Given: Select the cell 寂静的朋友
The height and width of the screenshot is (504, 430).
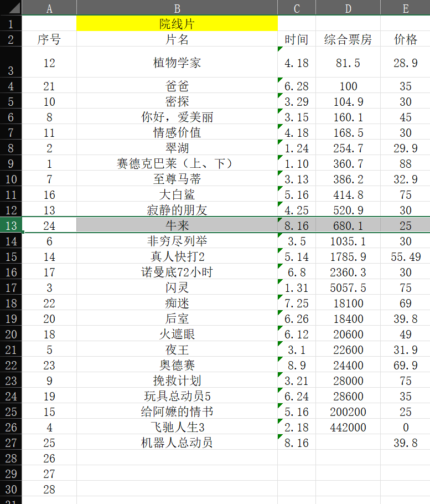Looking at the screenshot, I should click(x=177, y=210).
